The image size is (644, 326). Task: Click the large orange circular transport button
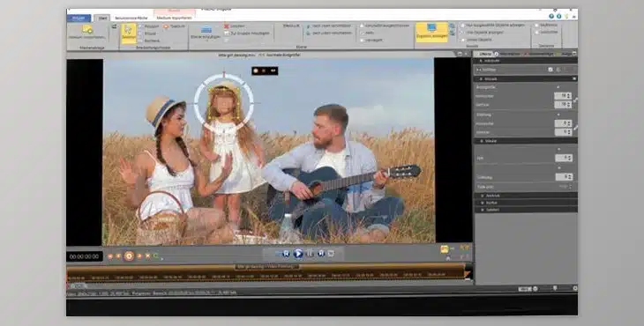coord(129,256)
